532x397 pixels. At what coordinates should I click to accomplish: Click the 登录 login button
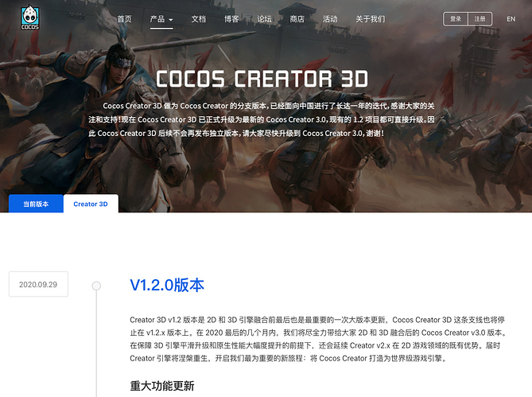click(x=456, y=19)
